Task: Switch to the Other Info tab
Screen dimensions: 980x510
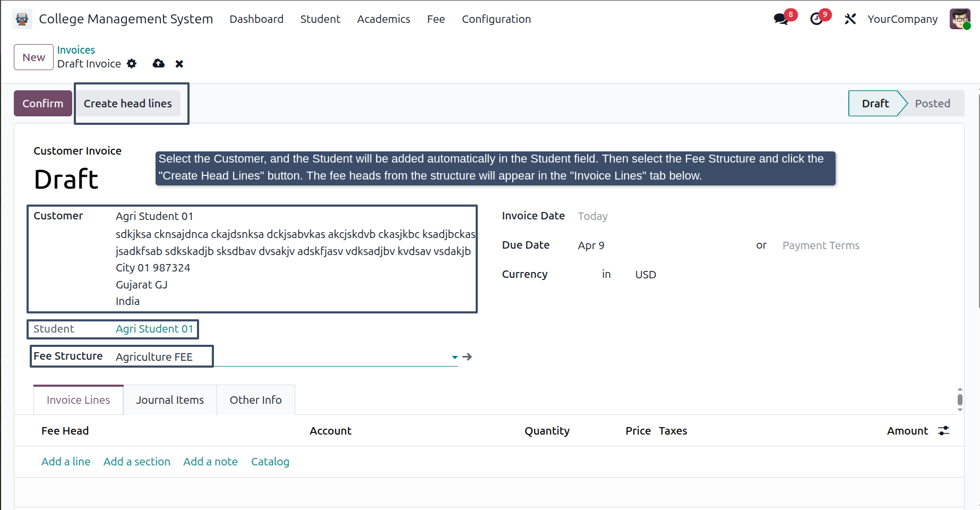Action: [256, 400]
